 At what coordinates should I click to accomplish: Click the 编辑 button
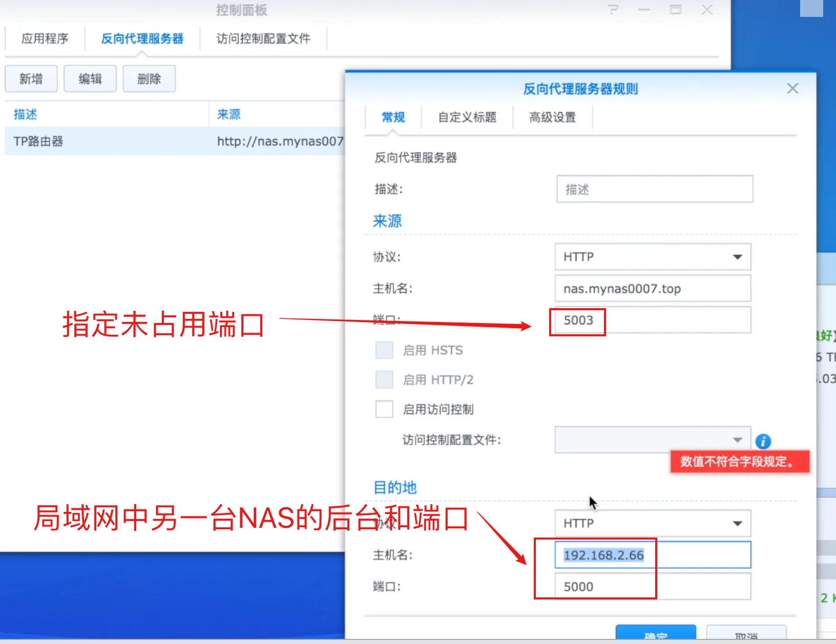pos(90,78)
